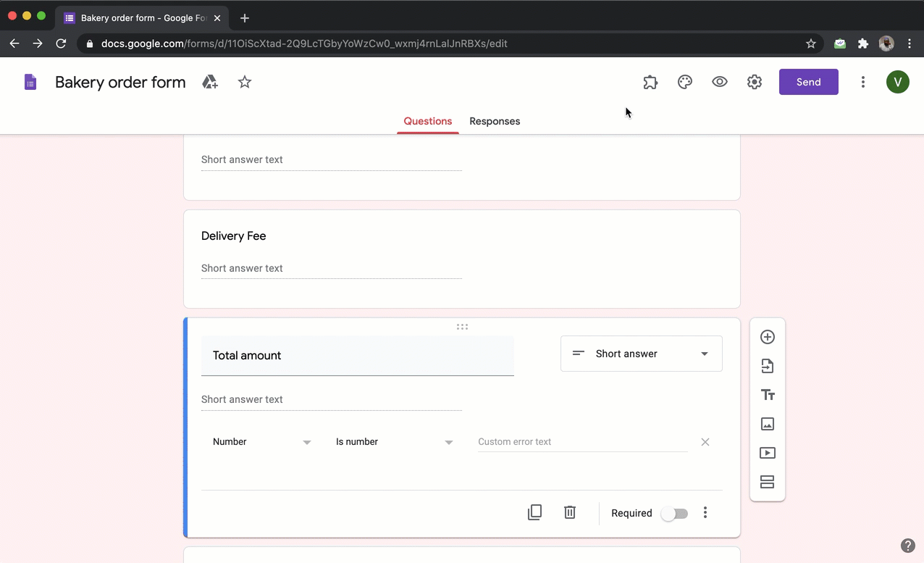Open the Short answer question type dropdown
924x563 pixels.
pyautogui.click(x=641, y=354)
